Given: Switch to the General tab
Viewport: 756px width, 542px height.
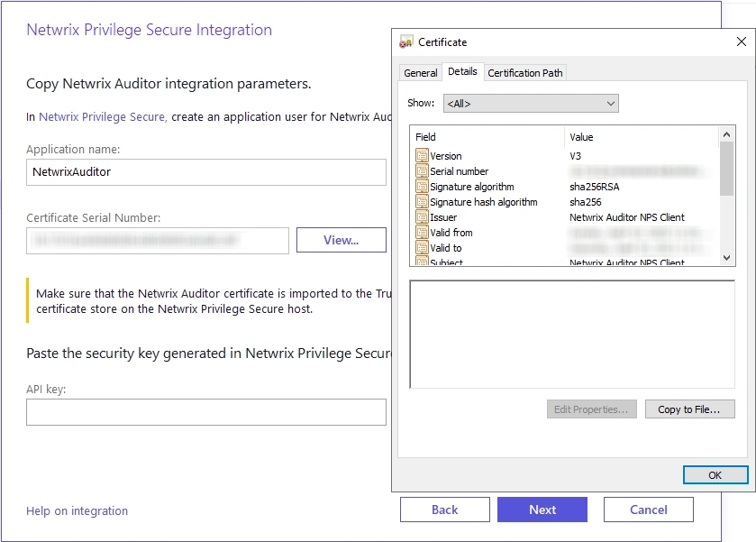Looking at the screenshot, I should tap(420, 72).
